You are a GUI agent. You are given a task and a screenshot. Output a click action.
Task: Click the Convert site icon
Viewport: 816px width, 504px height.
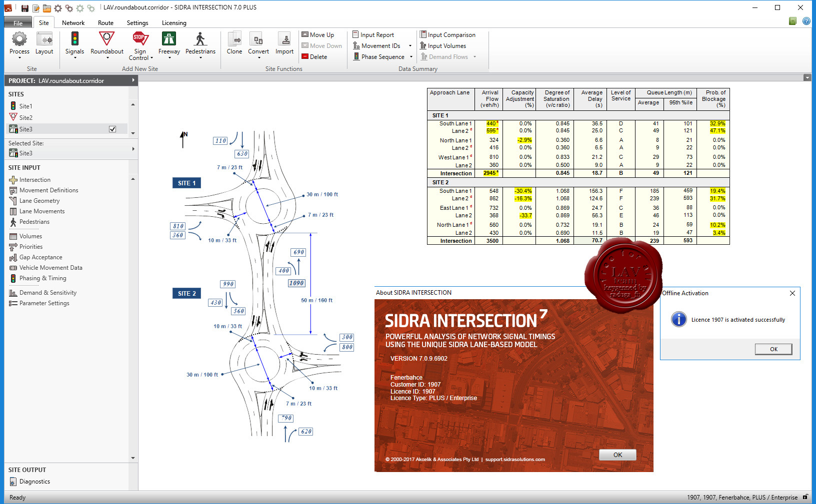pyautogui.click(x=258, y=39)
